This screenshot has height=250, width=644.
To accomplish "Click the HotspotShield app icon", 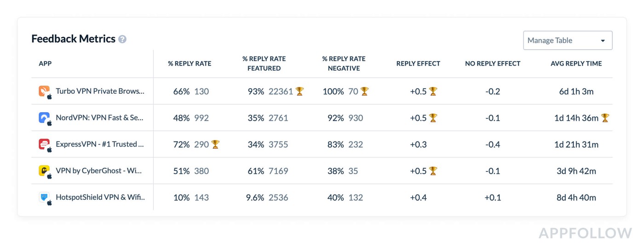I will click(44, 198).
